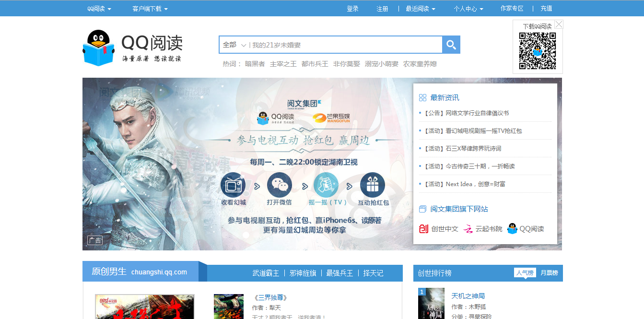Open the 原创男生 section heading
644x319 pixels.
point(109,272)
